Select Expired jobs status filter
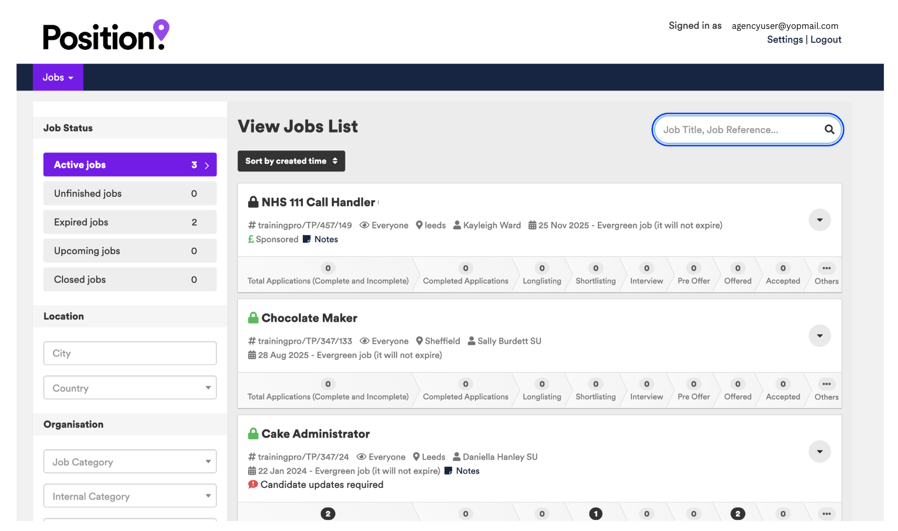This screenshot has width=898, height=531. (130, 222)
